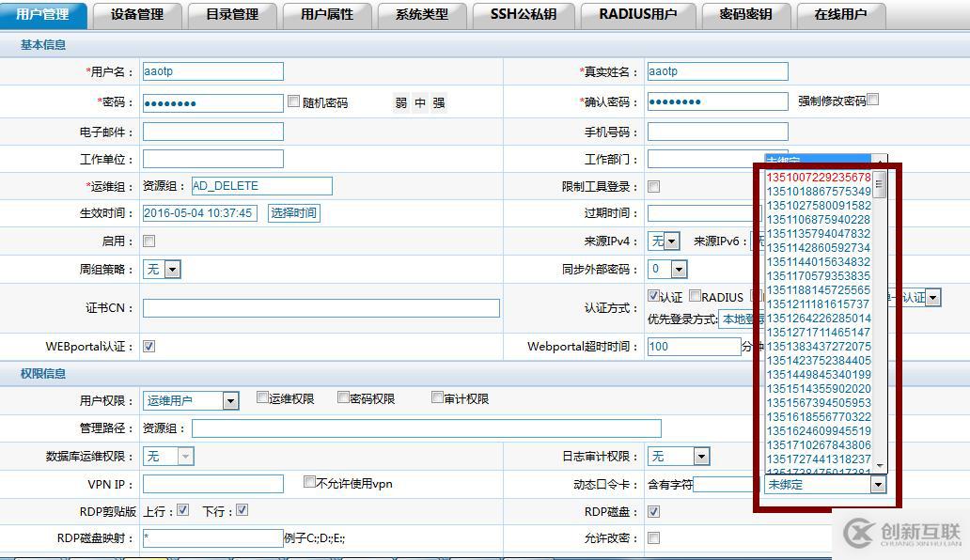Open the 用户权限 运维用户 dropdown
Viewport: 970px width, 560px height.
191,400
